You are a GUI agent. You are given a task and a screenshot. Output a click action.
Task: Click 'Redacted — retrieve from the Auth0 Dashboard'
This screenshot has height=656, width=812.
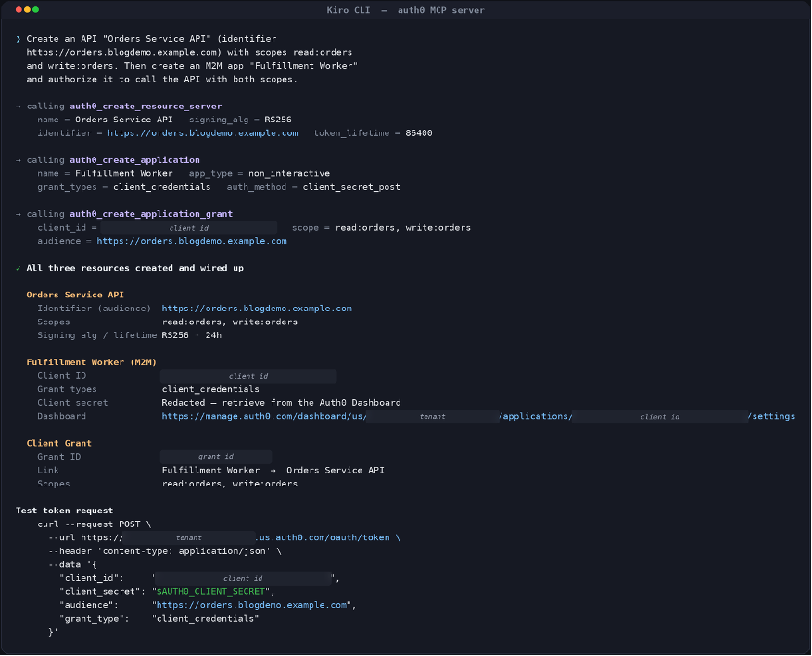[x=281, y=403]
